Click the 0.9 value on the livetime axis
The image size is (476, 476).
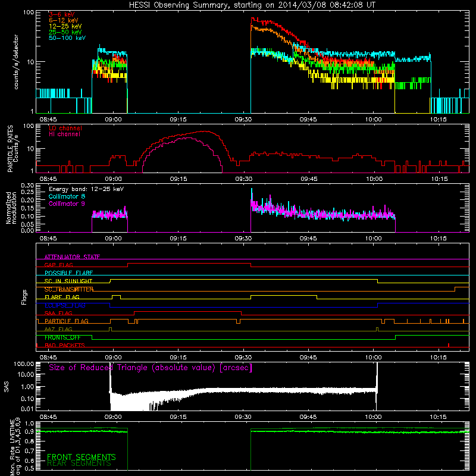click(x=29, y=432)
